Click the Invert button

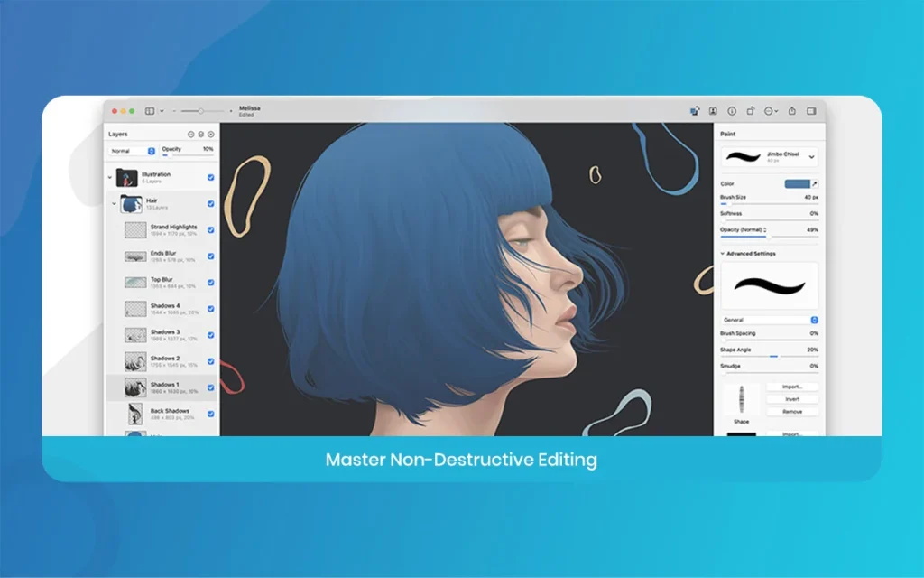tap(792, 399)
